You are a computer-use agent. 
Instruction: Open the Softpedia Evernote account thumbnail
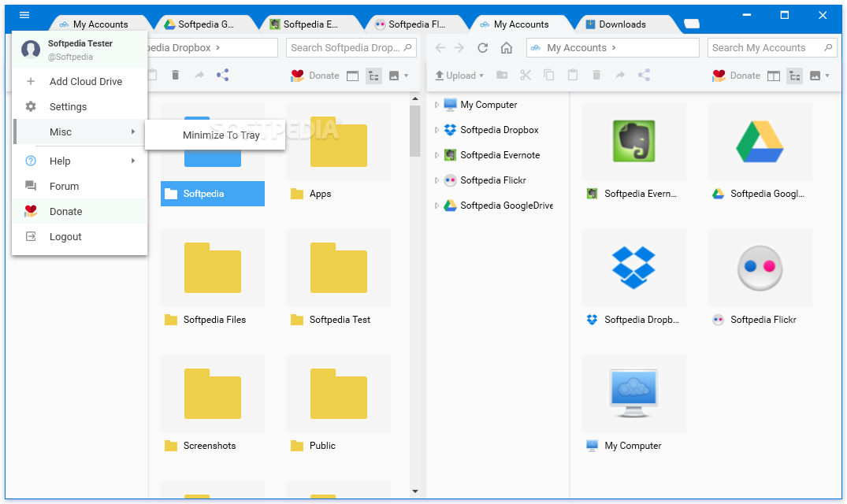pyautogui.click(x=633, y=142)
